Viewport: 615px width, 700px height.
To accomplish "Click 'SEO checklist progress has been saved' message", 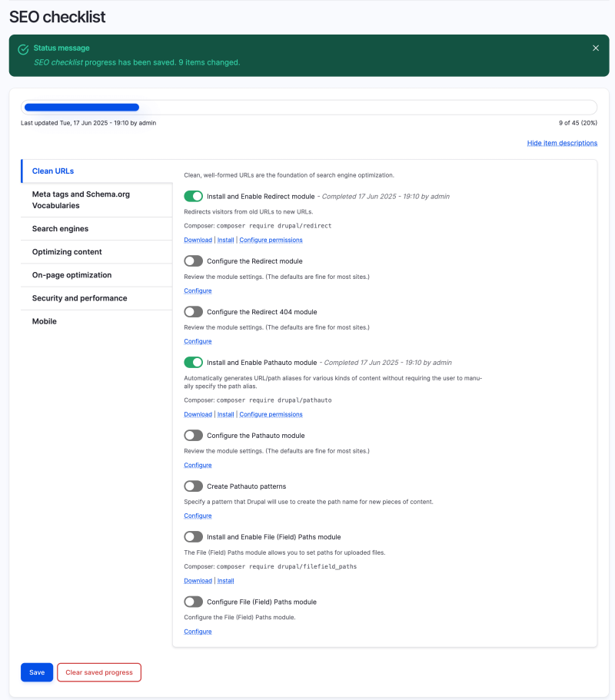I will pos(137,62).
